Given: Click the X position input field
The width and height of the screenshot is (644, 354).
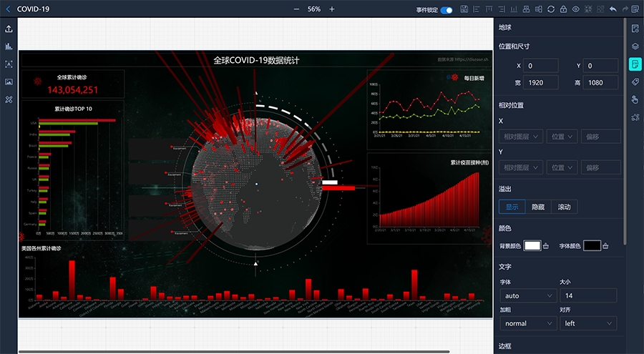Looking at the screenshot, I should click(540, 66).
